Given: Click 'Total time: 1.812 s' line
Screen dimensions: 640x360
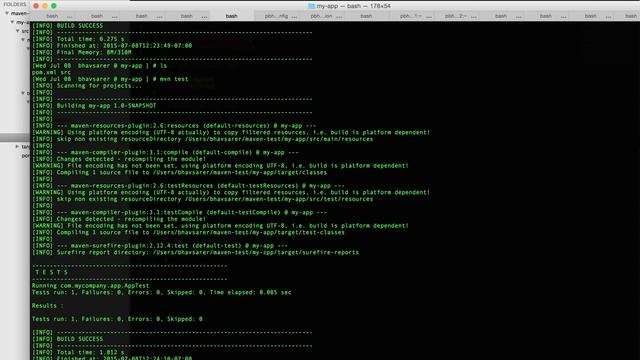Looking at the screenshot, I should 78,352.
